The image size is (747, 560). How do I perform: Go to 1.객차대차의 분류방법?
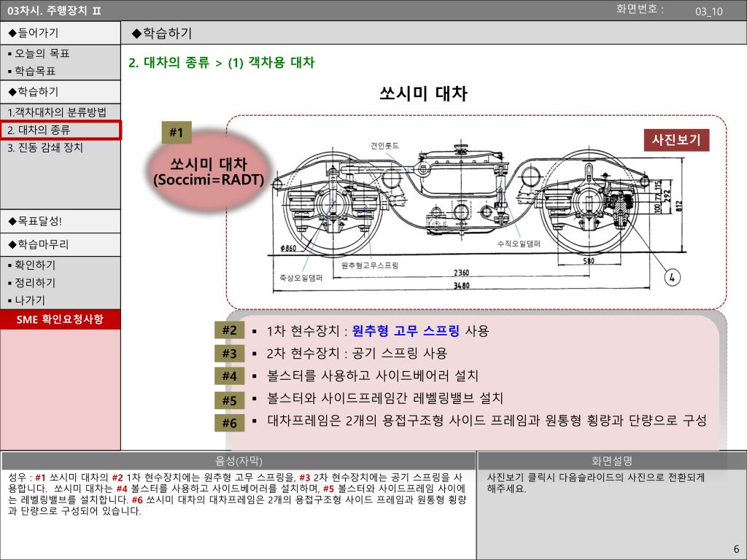[x=57, y=112]
